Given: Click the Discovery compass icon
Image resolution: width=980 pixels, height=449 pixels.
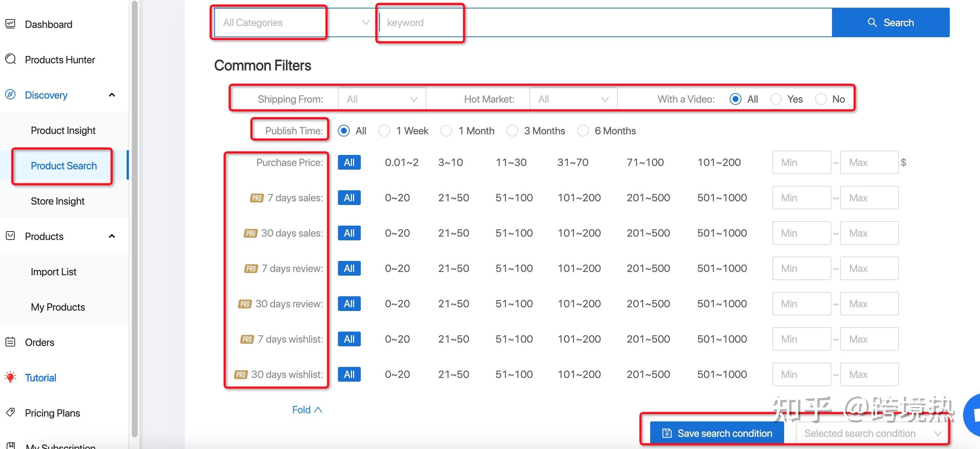Looking at the screenshot, I should pyautogui.click(x=11, y=95).
